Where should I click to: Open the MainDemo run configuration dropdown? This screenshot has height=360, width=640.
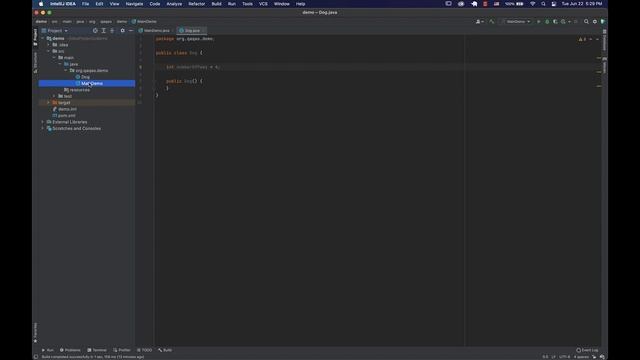pyautogui.click(x=517, y=22)
